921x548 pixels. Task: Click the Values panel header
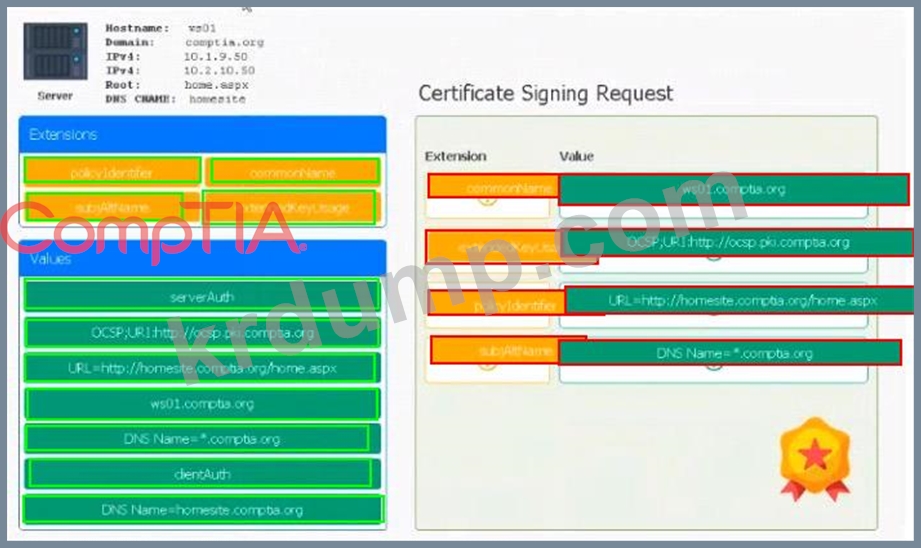[202, 258]
